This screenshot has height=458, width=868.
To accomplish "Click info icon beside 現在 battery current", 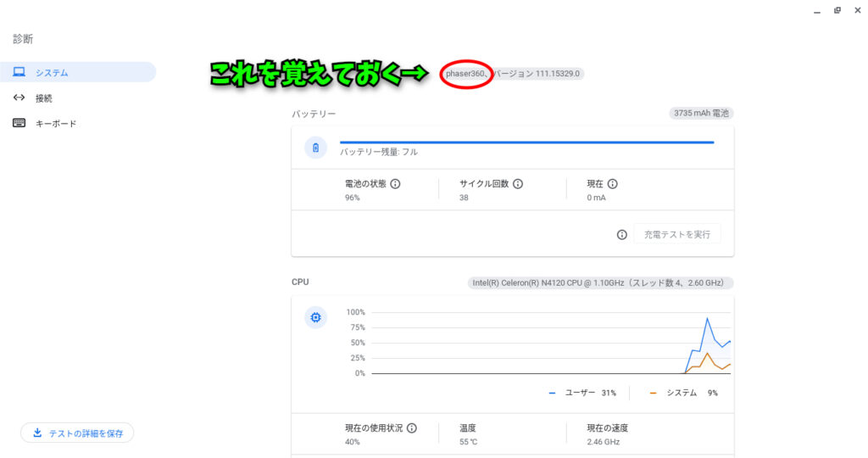I will coord(613,183).
